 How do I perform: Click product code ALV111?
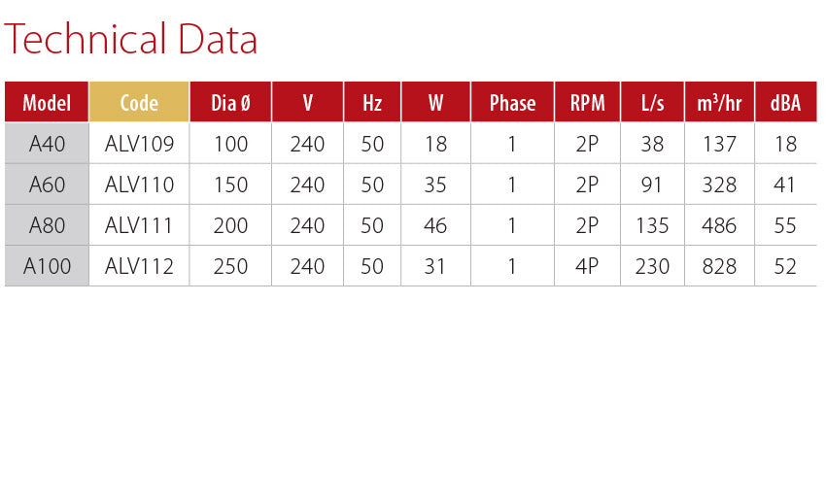point(139,225)
